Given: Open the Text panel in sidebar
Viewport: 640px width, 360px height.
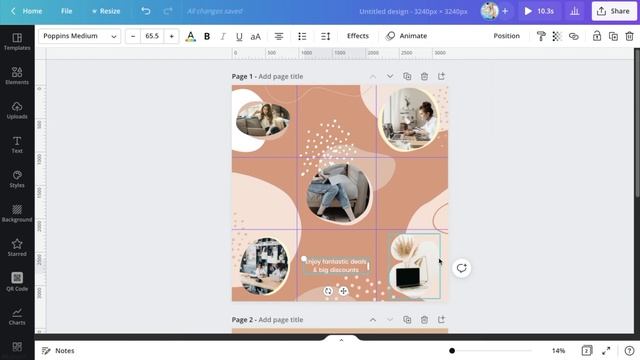Looking at the screenshot, I should pos(17,144).
